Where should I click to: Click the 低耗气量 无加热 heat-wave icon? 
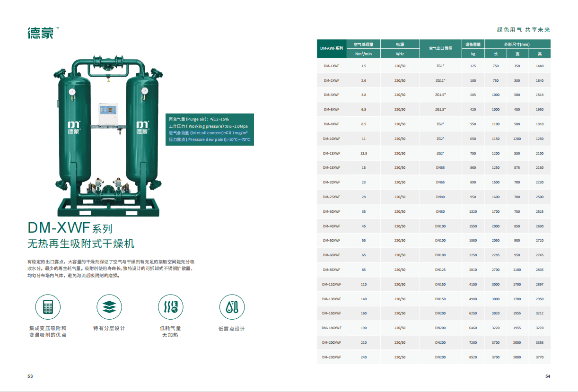(170, 307)
